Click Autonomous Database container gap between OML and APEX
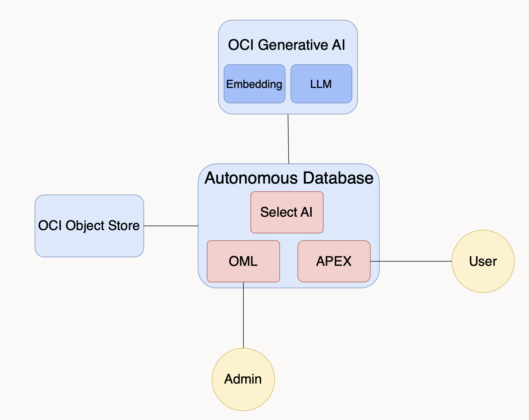The image size is (529, 420). 289,261
